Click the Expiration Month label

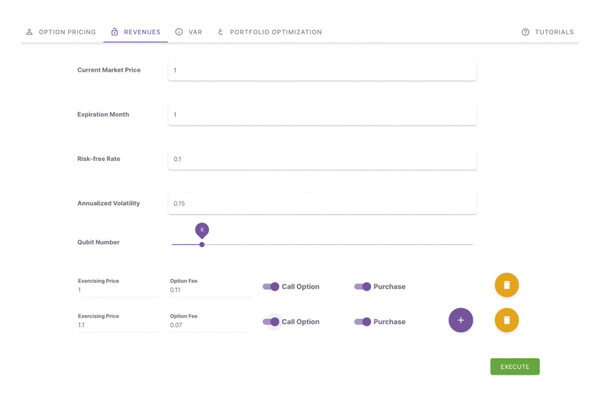pos(103,114)
